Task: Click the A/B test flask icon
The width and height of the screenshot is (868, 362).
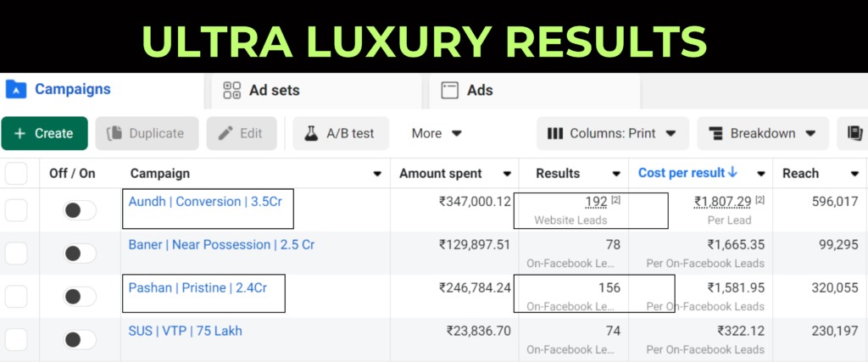Action: pos(311,133)
